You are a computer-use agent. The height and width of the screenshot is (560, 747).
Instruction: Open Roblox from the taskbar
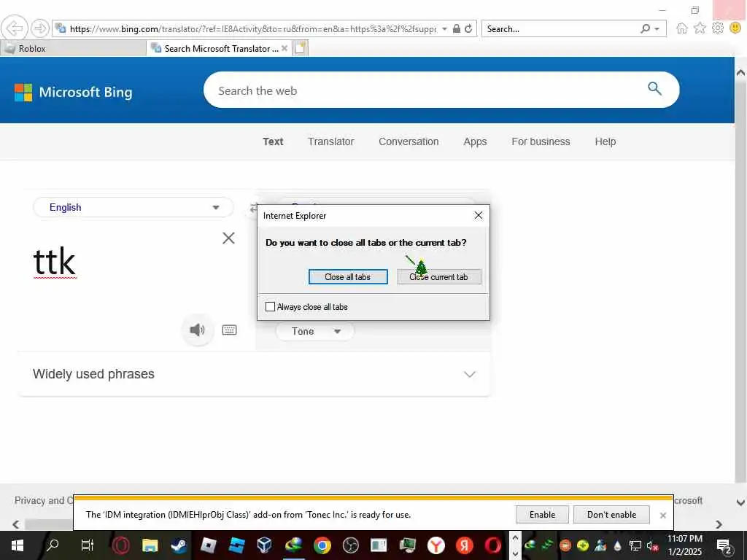click(x=208, y=545)
